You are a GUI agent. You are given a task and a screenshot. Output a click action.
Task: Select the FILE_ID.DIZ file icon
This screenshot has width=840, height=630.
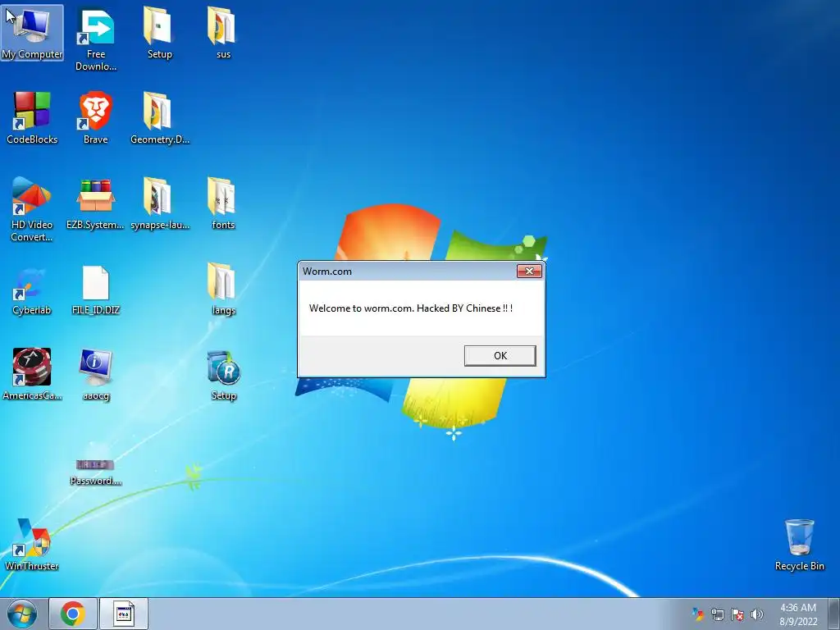click(96, 290)
